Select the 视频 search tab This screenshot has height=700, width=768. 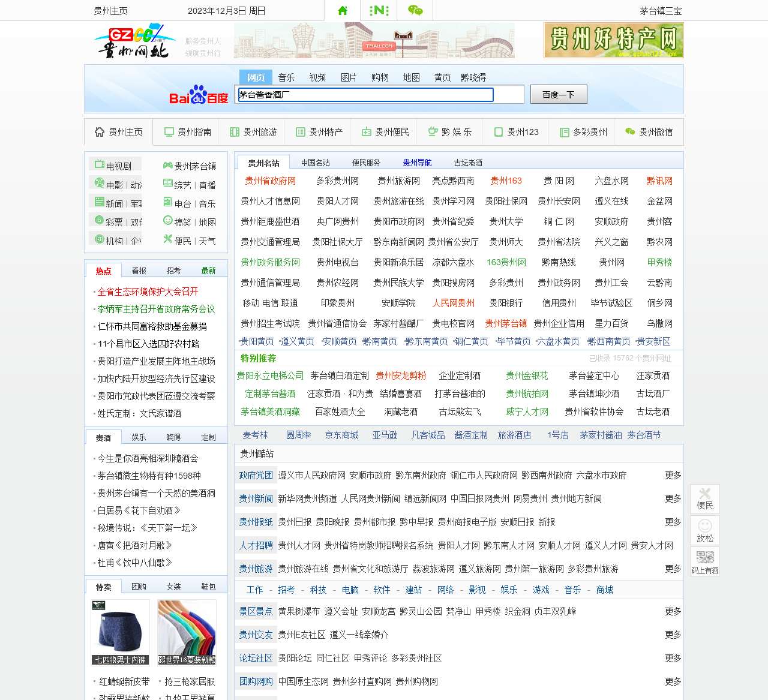click(317, 77)
